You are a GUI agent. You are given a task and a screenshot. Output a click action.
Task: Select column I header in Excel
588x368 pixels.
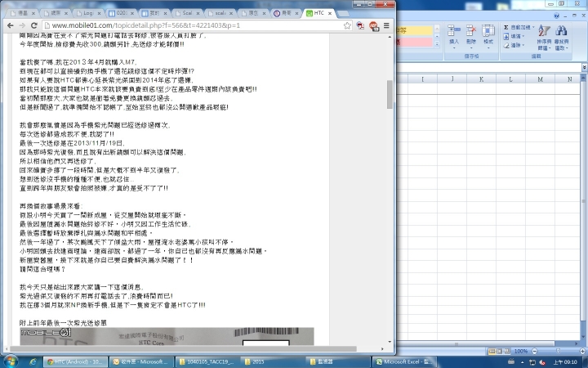pos(423,79)
